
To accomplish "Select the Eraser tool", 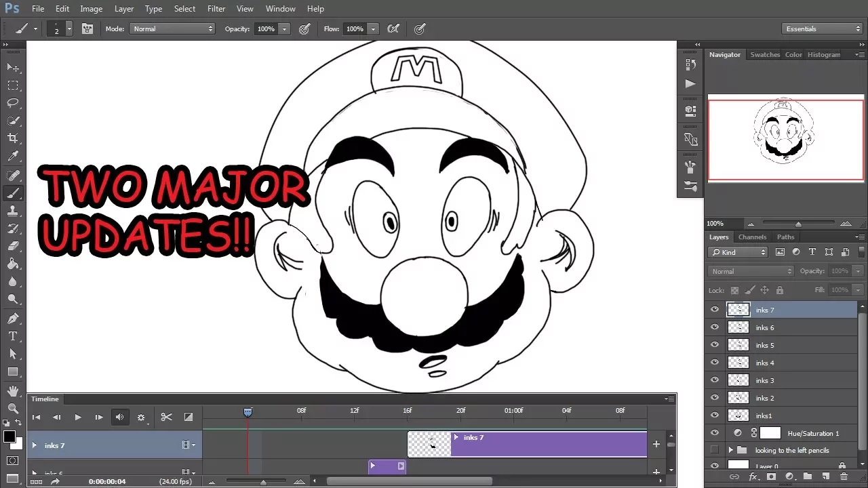I will coord(13,246).
